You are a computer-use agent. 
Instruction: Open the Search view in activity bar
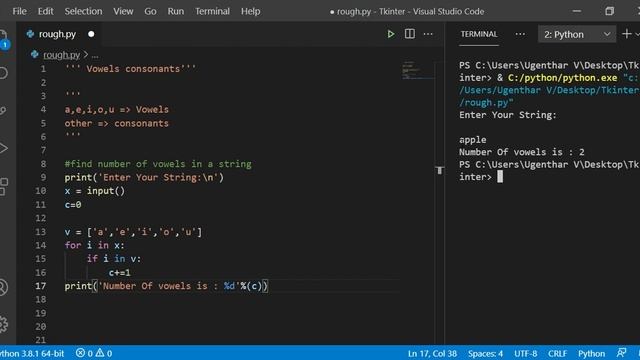point(3,73)
